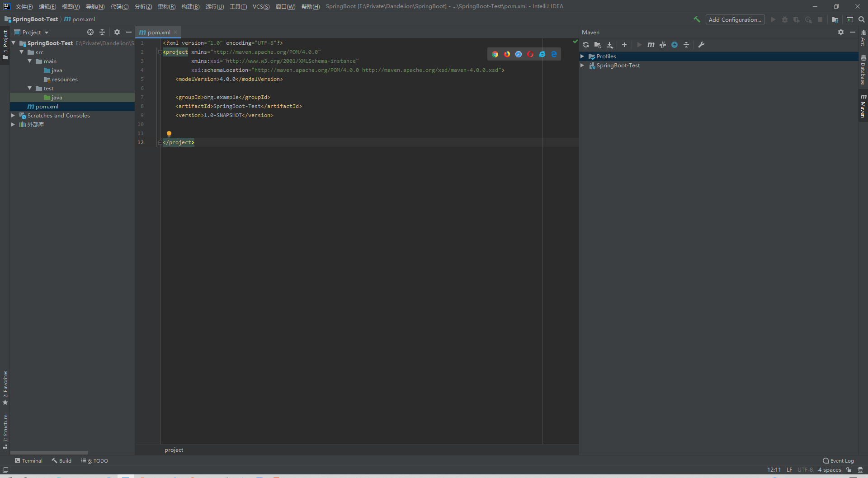The image size is (868, 478).
Task: Open pom.xml in Chrome browser icon
Action: 495,54
